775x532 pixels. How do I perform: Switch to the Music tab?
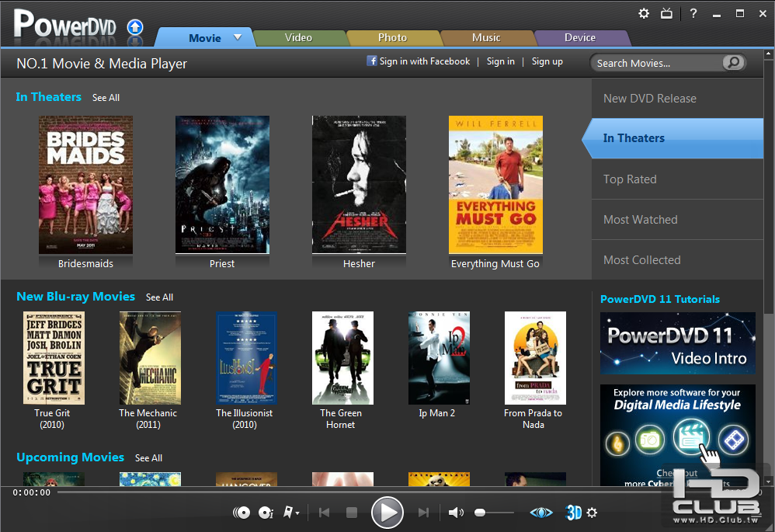click(x=486, y=37)
